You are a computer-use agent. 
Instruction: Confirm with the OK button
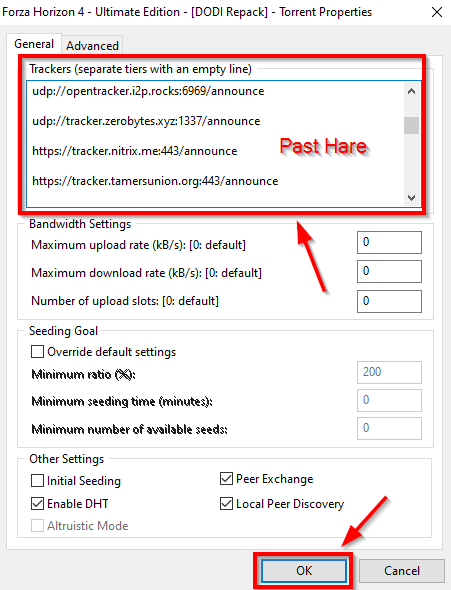pyautogui.click(x=304, y=570)
